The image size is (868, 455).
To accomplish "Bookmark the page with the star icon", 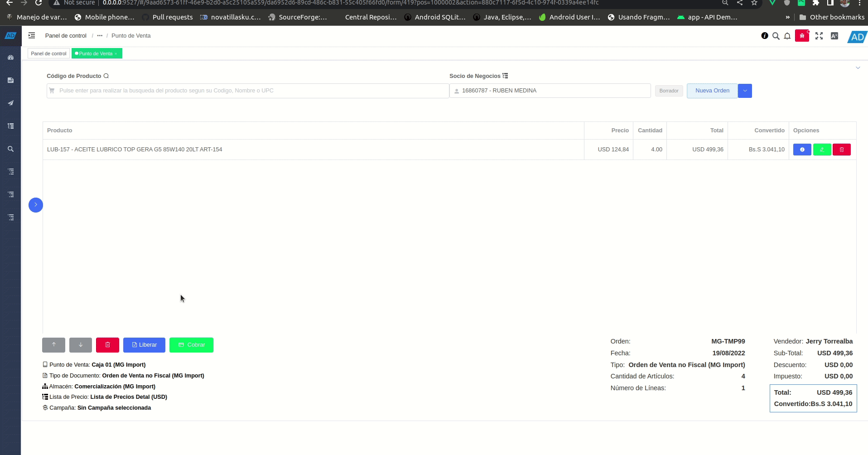I will [x=754, y=3].
